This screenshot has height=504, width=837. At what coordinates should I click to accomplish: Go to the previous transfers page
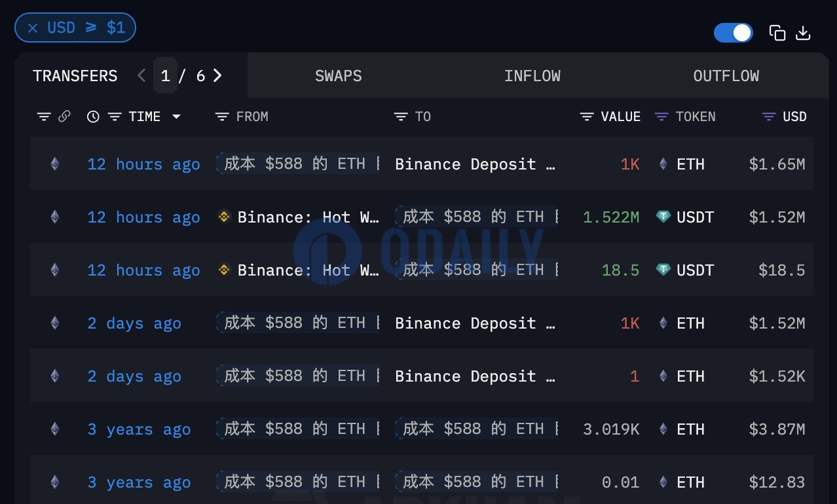141,76
